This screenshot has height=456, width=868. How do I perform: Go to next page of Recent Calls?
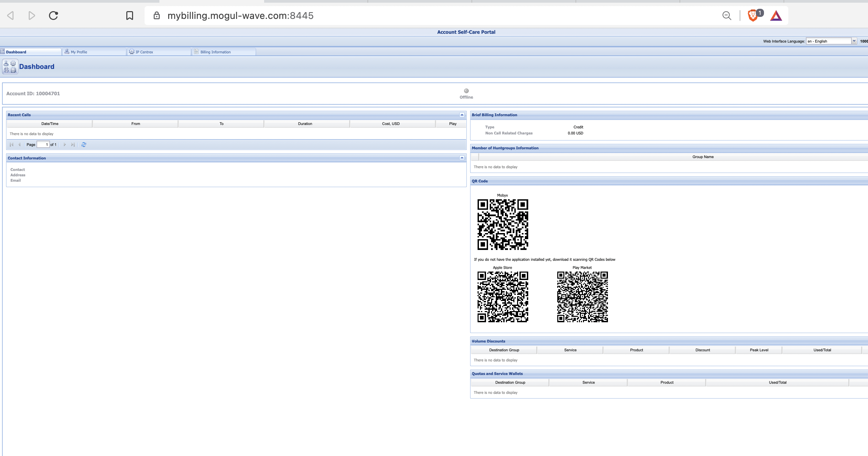65,145
